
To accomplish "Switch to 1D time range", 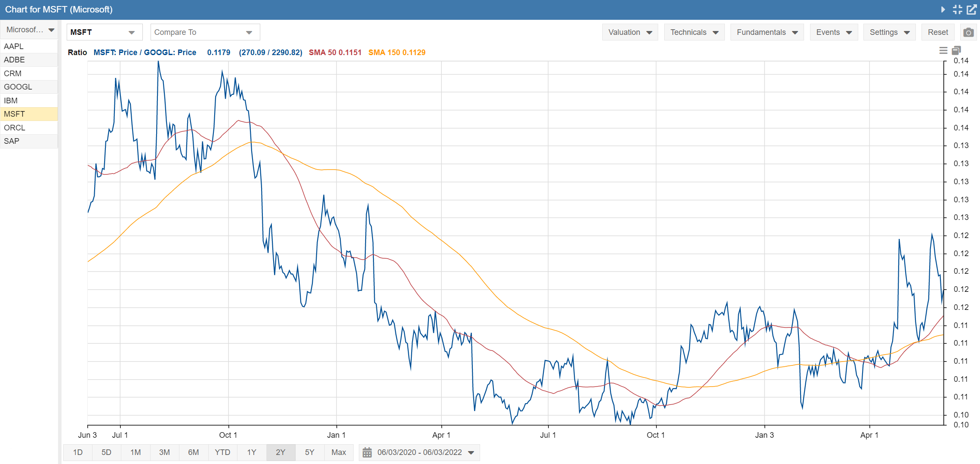I will tap(77, 452).
